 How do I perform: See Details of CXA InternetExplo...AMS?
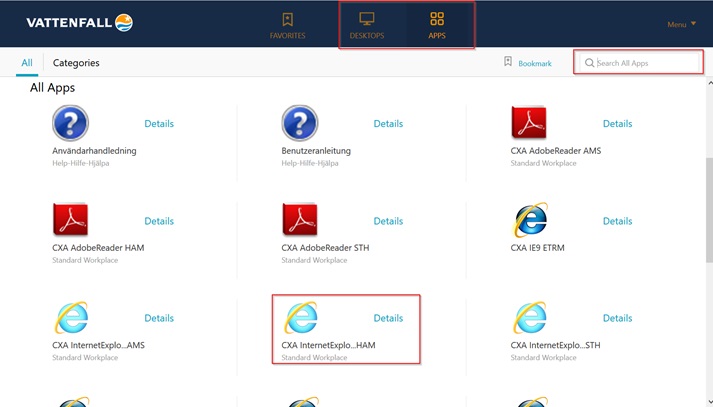(159, 318)
